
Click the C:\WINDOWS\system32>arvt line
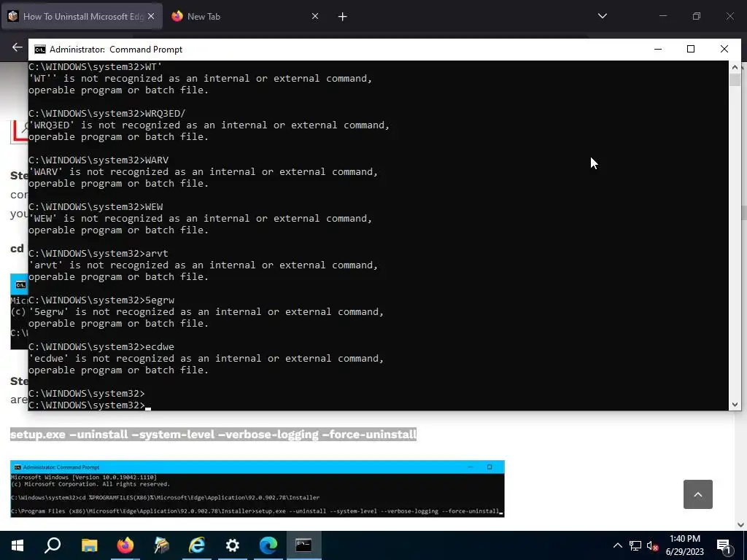tap(98, 253)
